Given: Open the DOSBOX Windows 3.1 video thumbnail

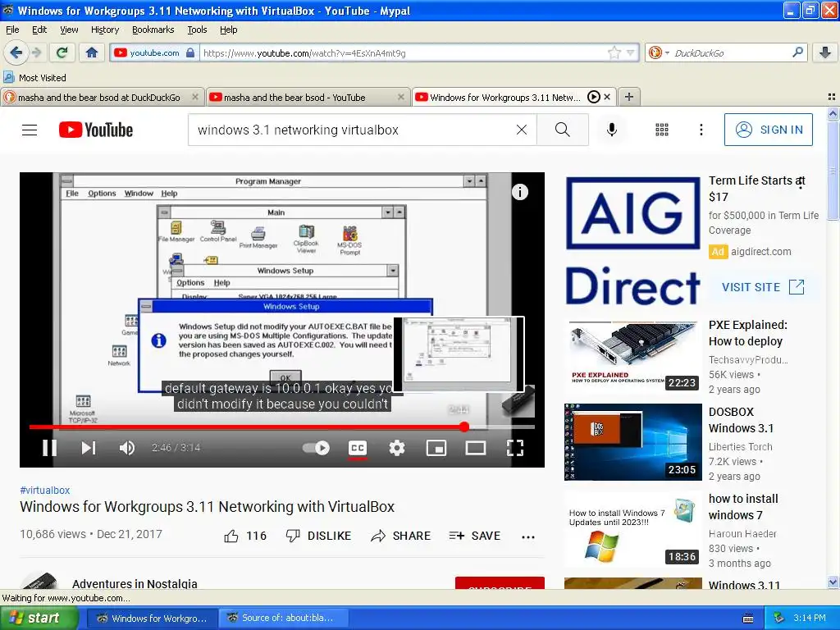Looking at the screenshot, I should pos(632,442).
